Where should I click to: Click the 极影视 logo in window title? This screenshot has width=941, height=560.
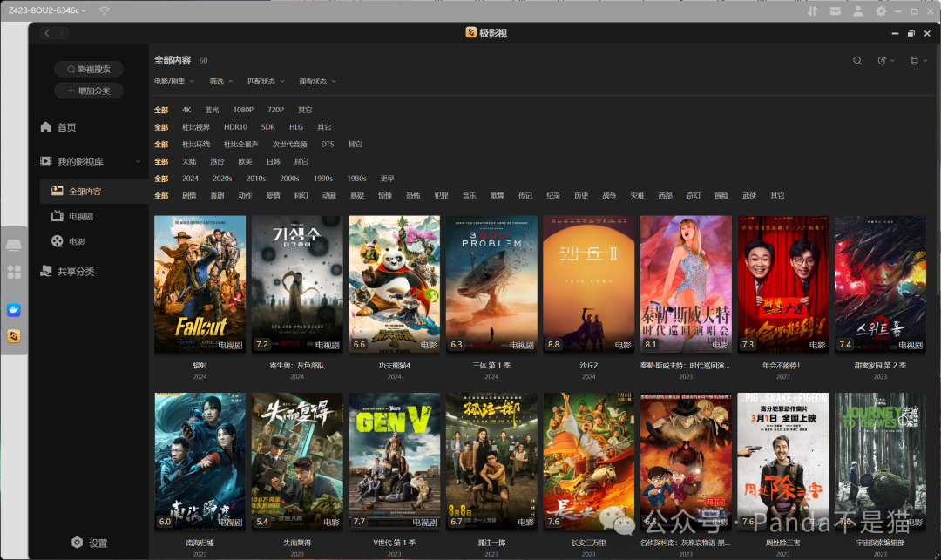(471, 32)
